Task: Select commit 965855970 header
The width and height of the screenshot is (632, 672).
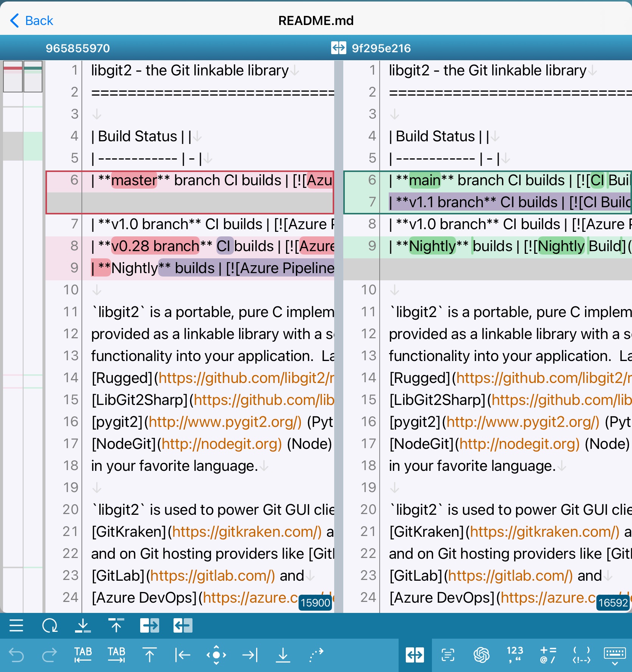Action: [78, 48]
